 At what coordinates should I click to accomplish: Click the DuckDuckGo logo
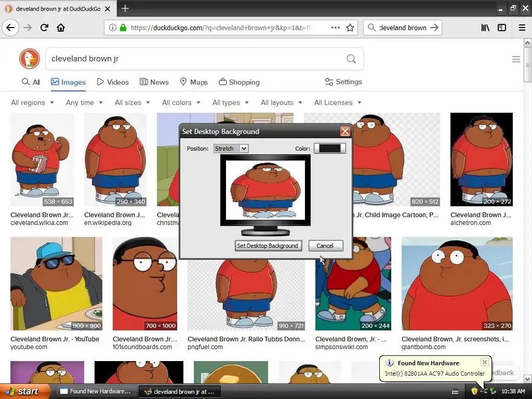tap(30, 59)
